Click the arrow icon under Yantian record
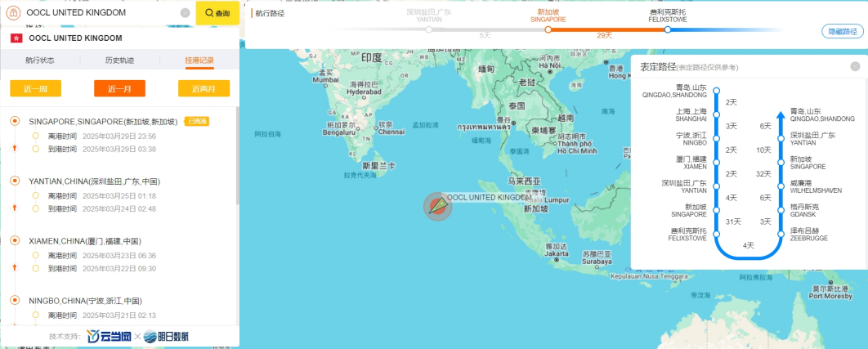Viewport: 868px width, 349px height. click(x=15, y=208)
